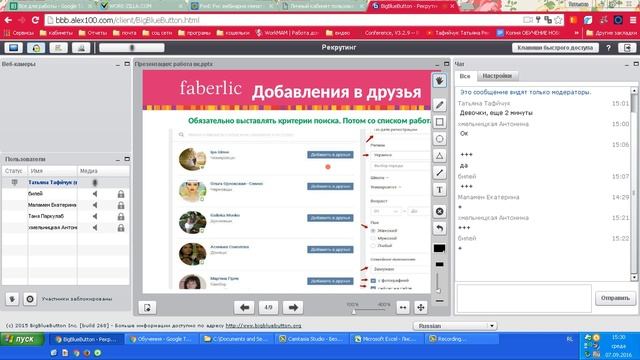Select the text annotation tool
Image resolution: width=640 pixels, height=360 pixels.
click(x=439, y=190)
